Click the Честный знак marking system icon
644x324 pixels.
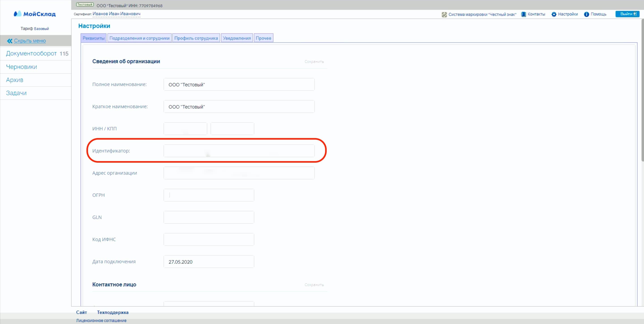tap(444, 15)
